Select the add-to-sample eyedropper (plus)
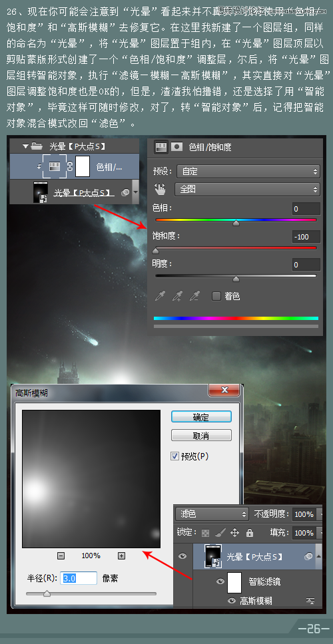 click(177, 295)
